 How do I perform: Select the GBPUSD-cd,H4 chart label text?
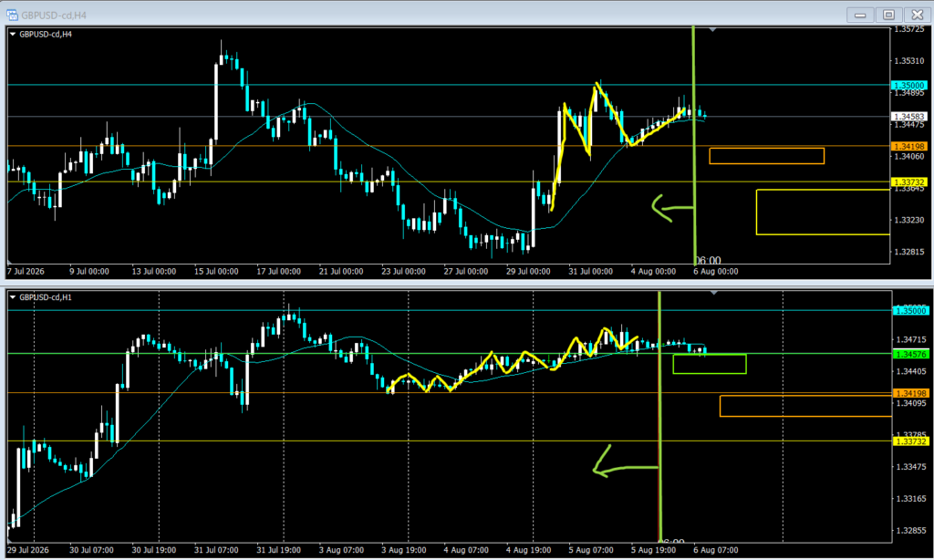click(x=46, y=35)
